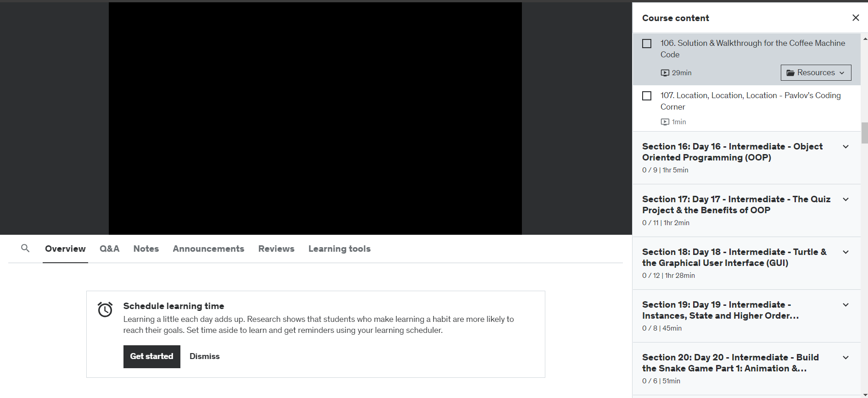Expand Section 17 Quiz Project

tap(846, 199)
